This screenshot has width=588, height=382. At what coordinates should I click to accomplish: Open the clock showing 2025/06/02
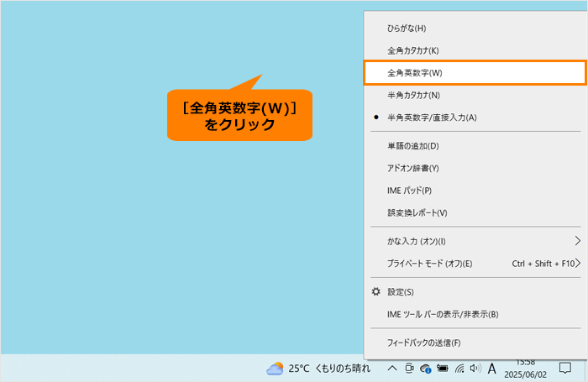[525, 369]
